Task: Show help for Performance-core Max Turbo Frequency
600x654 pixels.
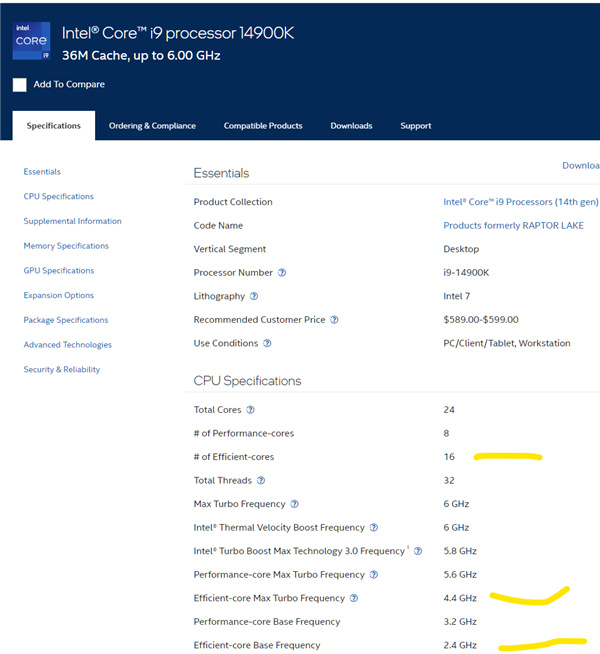Action: tap(374, 575)
